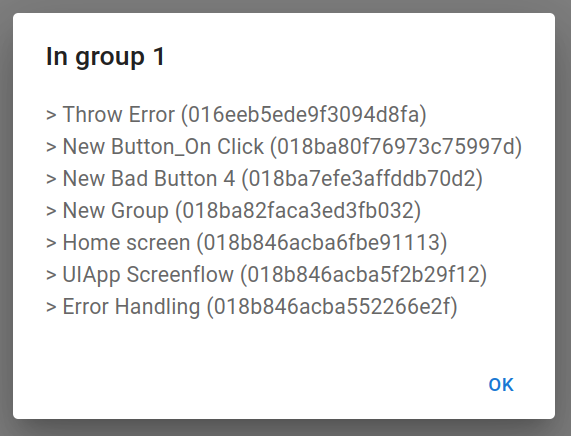
Task: Select the 'New Group' entry text
Action: tap(116, 211)
